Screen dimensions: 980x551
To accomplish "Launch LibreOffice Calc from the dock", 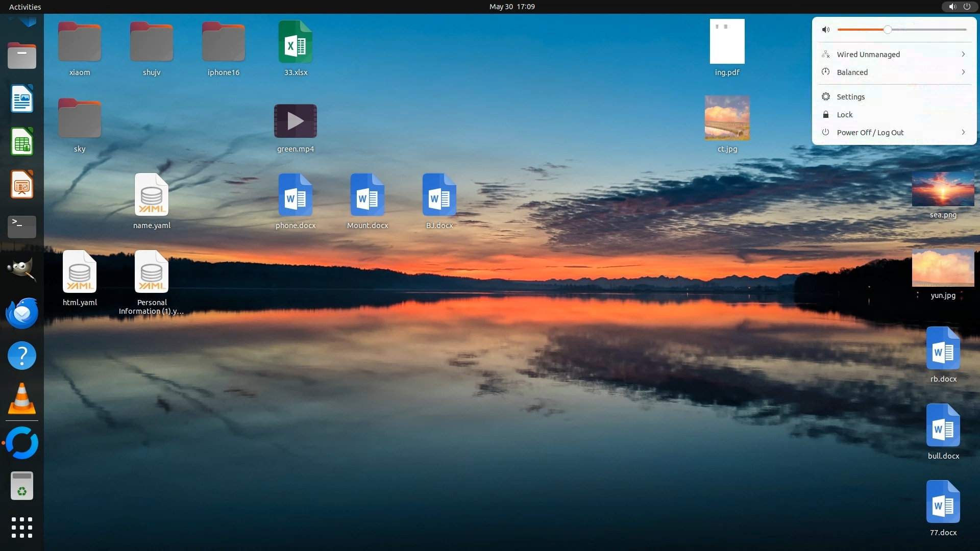I will [22, 142].
